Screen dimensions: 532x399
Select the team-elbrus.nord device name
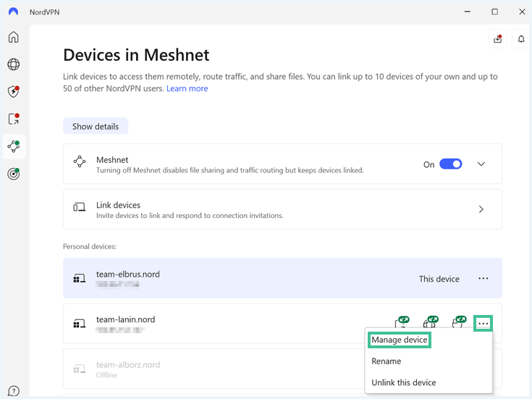(128, 274)
